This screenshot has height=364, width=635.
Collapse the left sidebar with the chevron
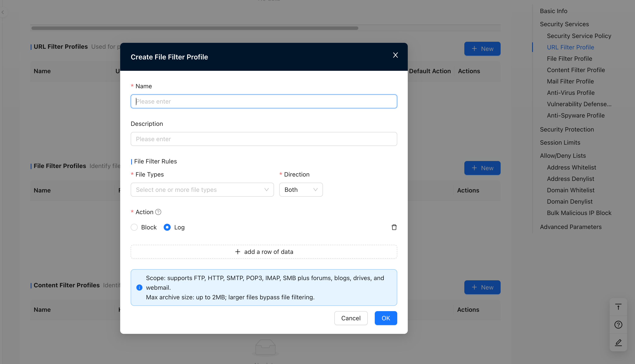pos(3,12)
